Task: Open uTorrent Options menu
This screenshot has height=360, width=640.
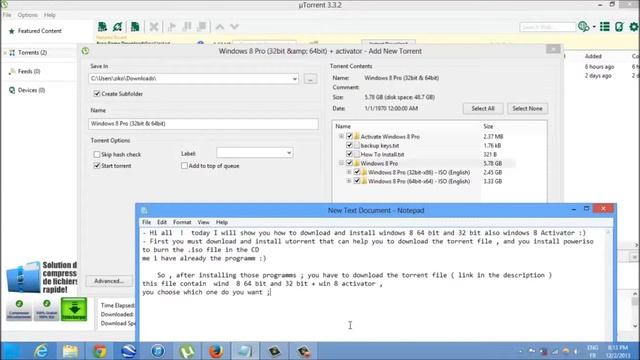Action: pos(27,15)
